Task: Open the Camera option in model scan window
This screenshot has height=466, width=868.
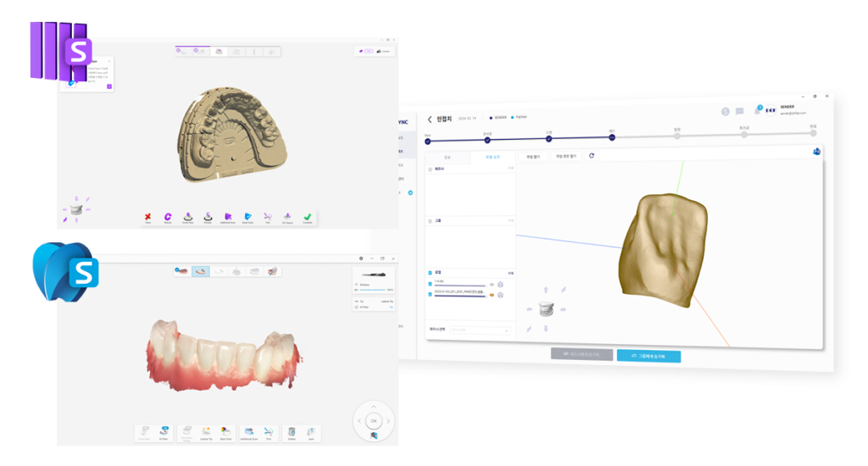Action: [x=383, y=52]
